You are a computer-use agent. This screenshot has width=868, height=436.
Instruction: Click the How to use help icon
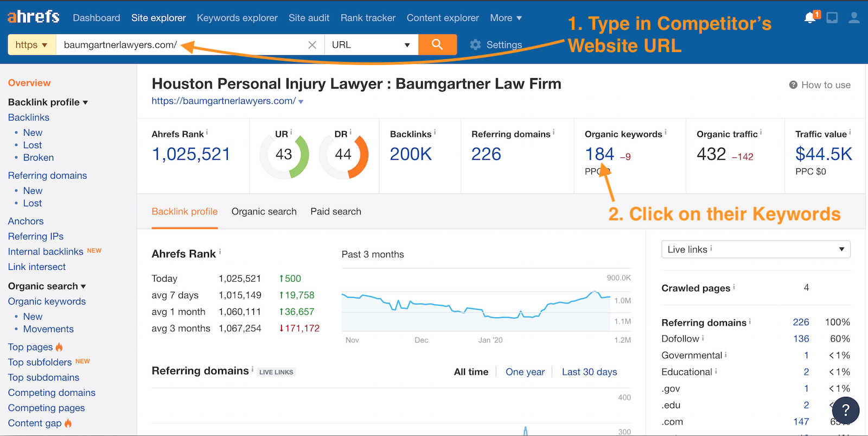(793, 85)
